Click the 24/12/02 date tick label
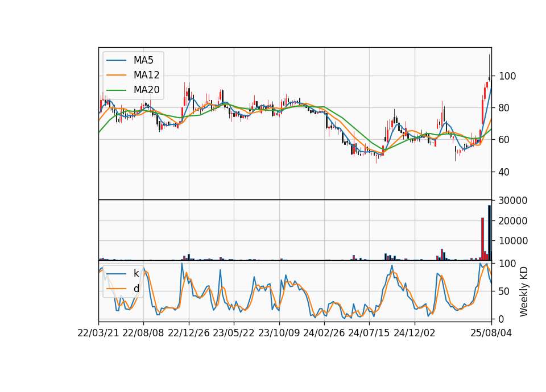Viewport: 546px width, 392px height. click(x=415, y=333)
